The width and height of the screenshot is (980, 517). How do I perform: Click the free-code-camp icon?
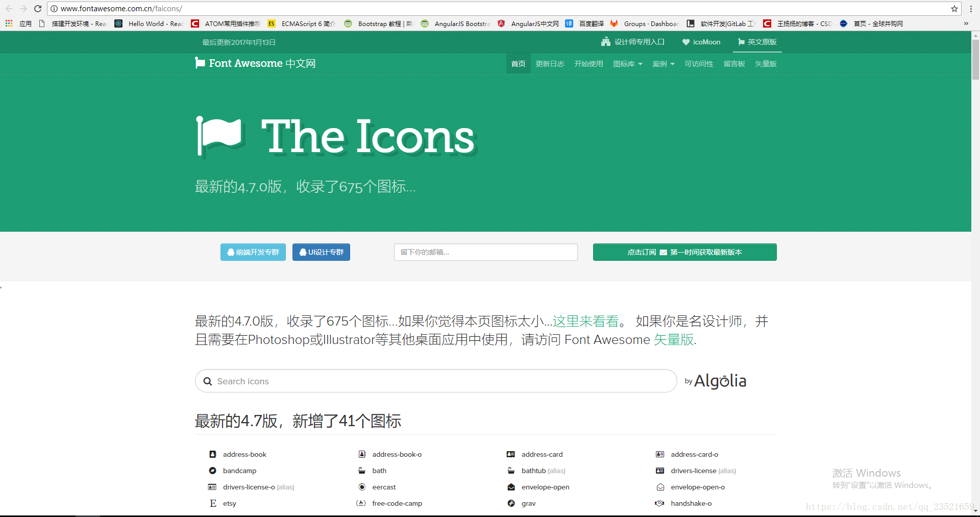[361, 503]
